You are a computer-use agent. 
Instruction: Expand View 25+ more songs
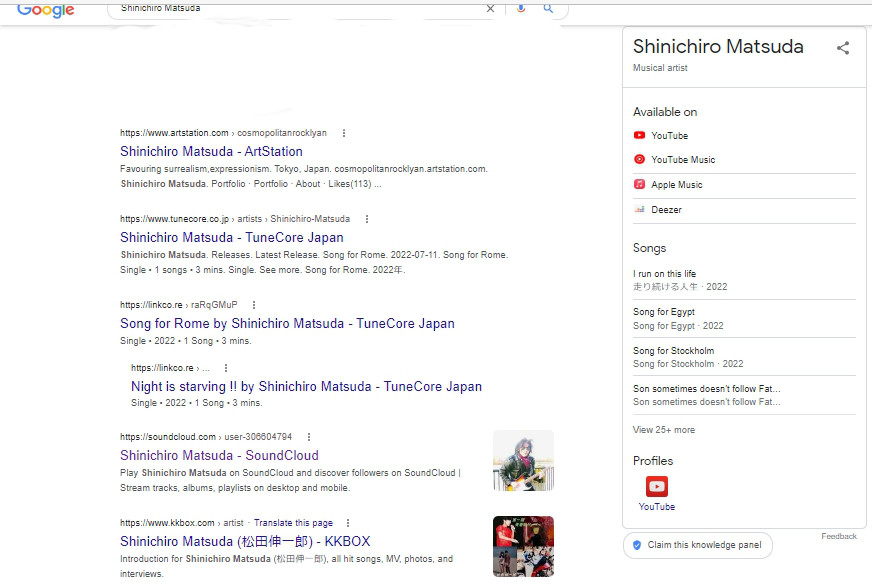(x=663, y=430)
